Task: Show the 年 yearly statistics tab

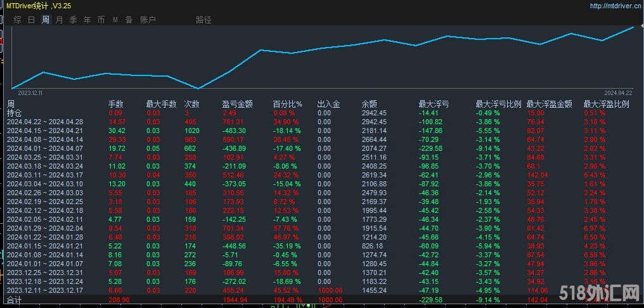Action: pos(87,20)
